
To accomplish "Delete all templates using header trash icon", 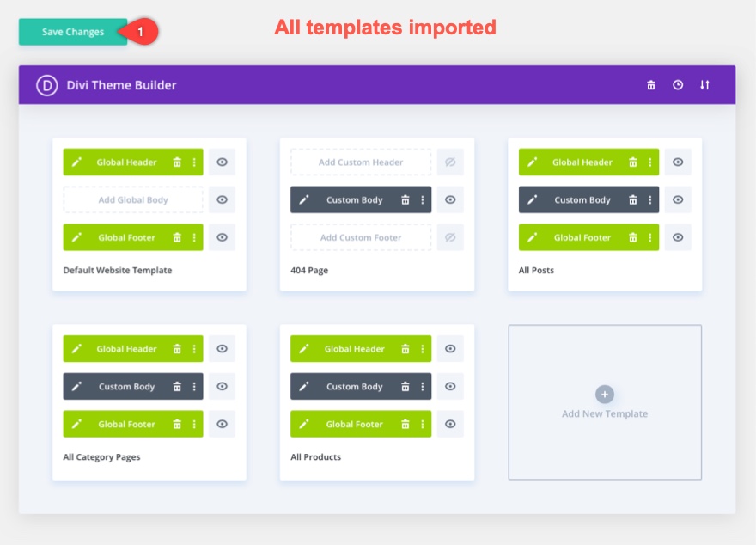I will coord(651,85).
